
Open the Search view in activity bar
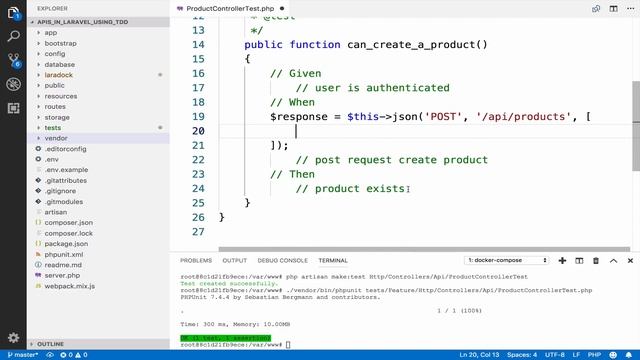click(x=13, y=36)
